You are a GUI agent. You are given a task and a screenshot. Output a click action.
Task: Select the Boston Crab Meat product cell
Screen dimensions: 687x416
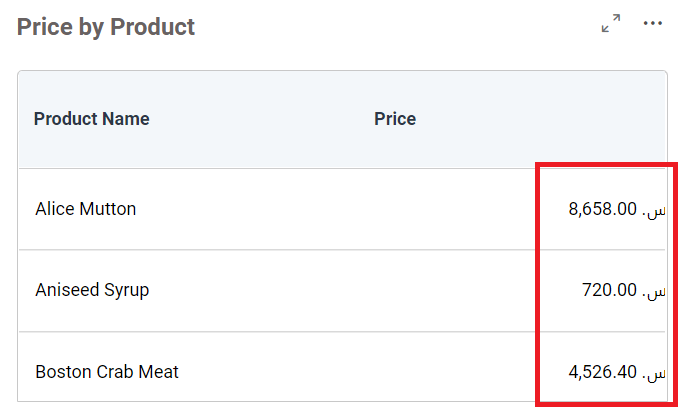click(x=107, y=373)
